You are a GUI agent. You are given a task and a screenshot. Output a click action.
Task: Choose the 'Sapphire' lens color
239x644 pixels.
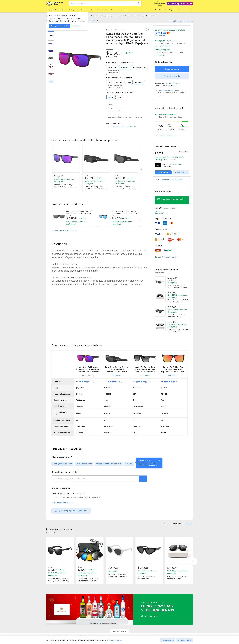pos(119,88)
